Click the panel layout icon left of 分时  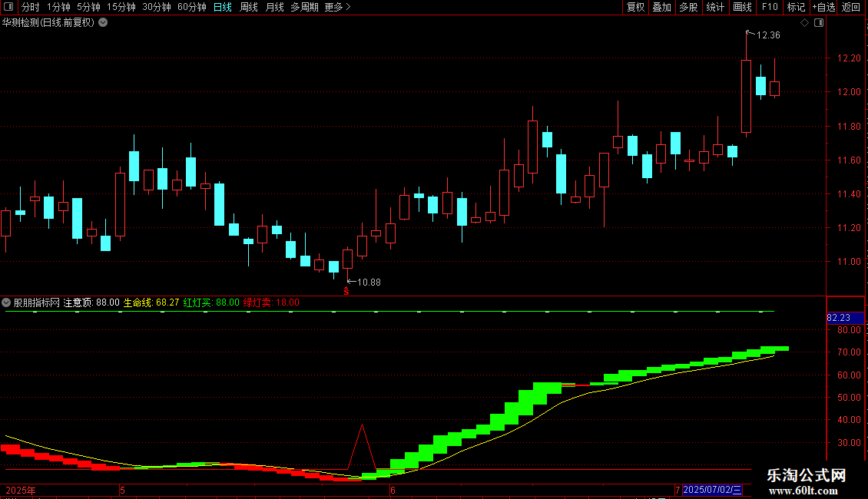(x=8, y=7)
